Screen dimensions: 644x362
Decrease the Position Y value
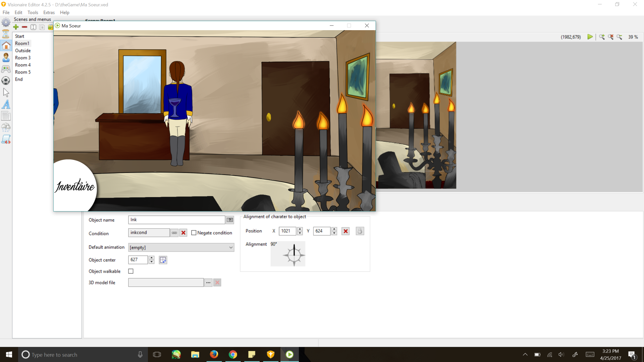coord(334,233)
